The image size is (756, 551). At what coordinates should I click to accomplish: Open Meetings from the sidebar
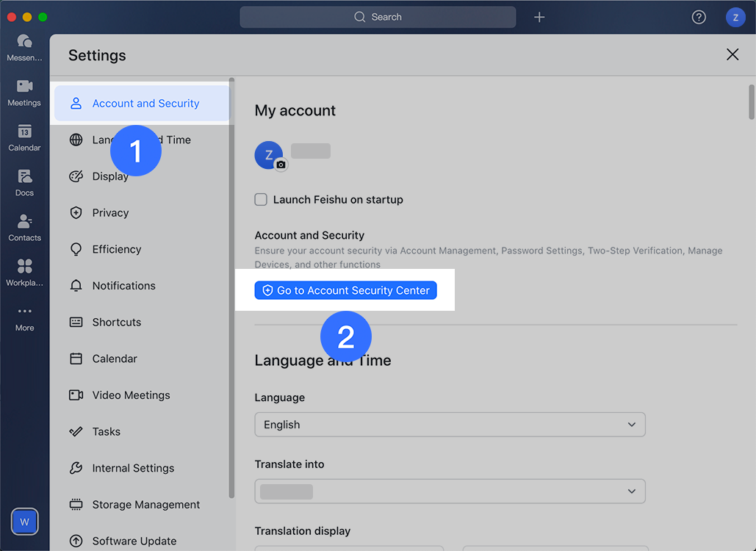click(24, 92)
